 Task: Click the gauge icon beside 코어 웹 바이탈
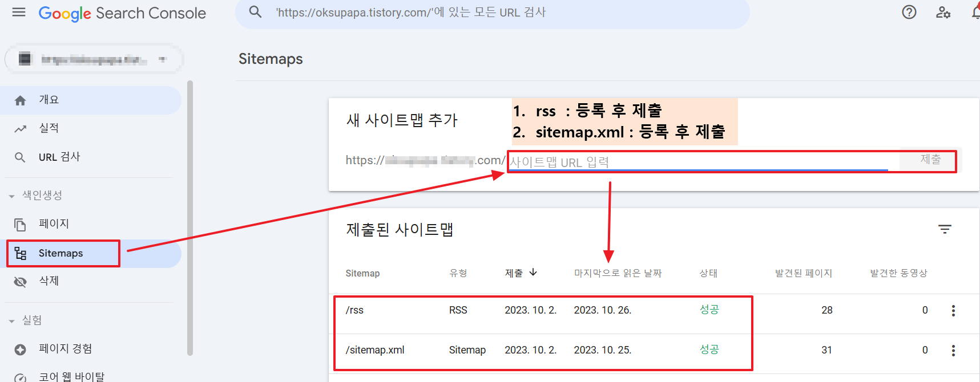coord(21,378)
